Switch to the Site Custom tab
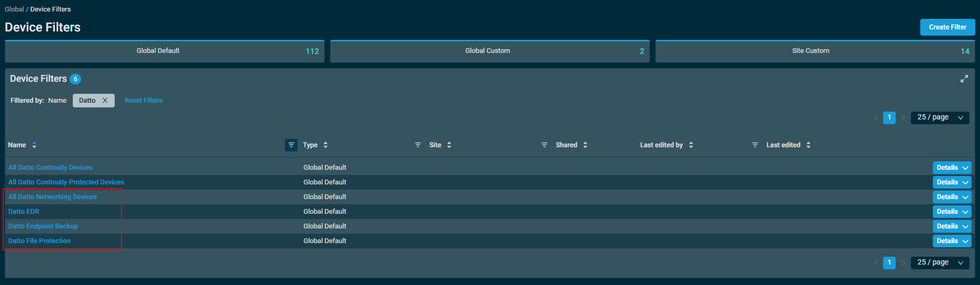Screen dimensions: 980x285 (814, 51)
